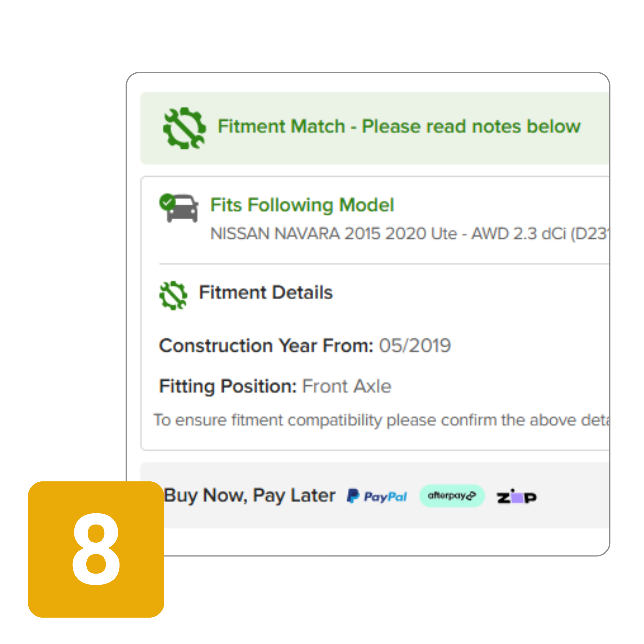Click the PayPal wordmark text

[386, 497]
